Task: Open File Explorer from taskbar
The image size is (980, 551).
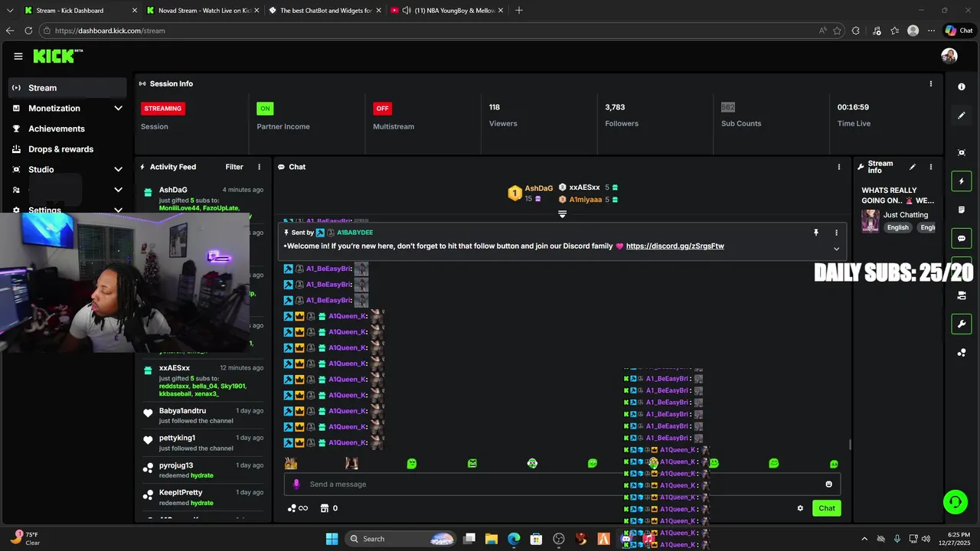Action: click(x=492, y=539)
